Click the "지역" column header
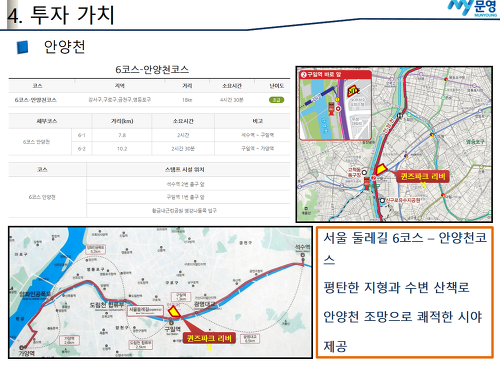500x369 pixels. (120, 86)
